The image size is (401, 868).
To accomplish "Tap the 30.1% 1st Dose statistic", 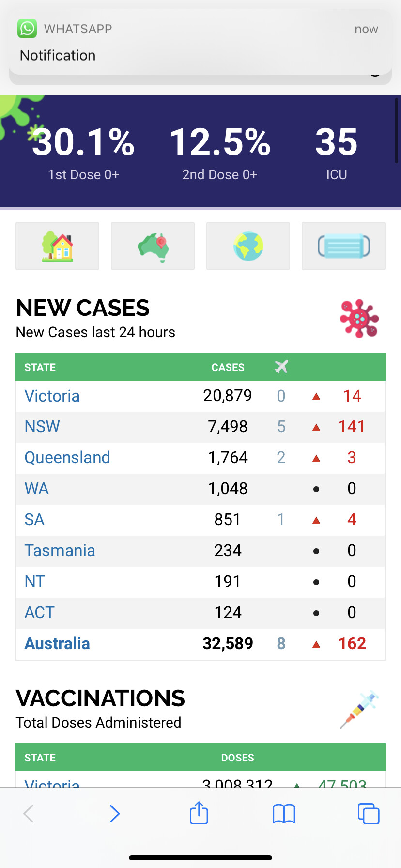I will 83,150.
